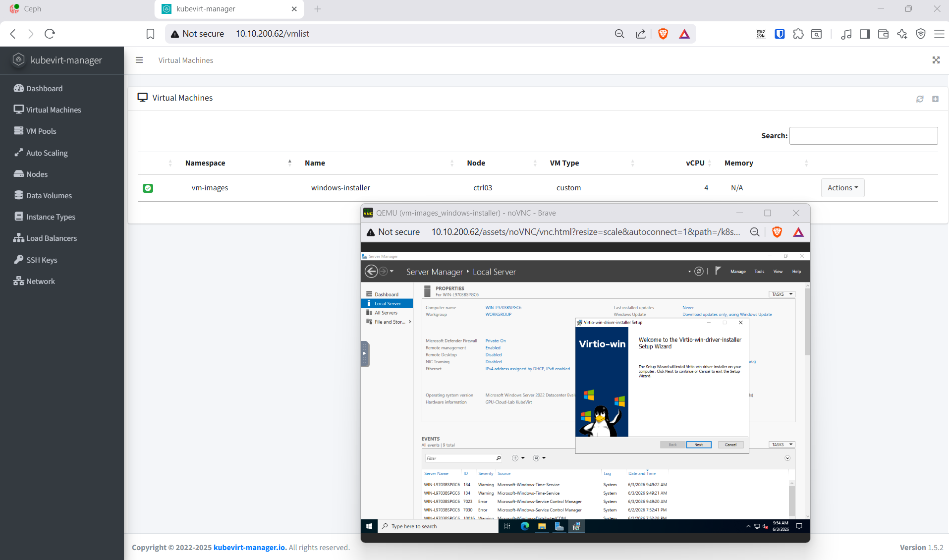Open the Network page in the sidebar
The height and width of the screenshot is (560, 949).
point(35,281)
